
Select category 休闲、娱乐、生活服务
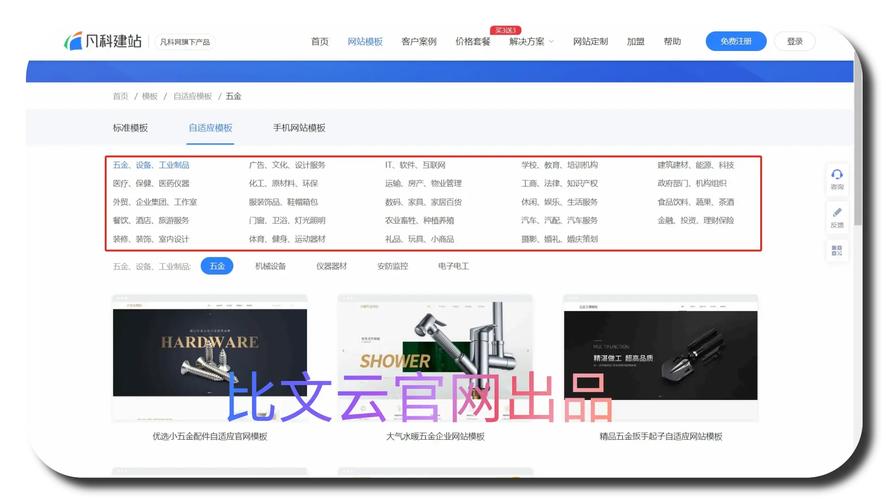[x=560, y=202]
